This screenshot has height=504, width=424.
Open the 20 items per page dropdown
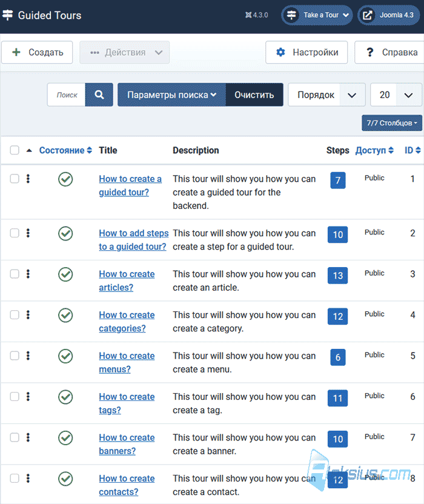(x=396, y=94)
